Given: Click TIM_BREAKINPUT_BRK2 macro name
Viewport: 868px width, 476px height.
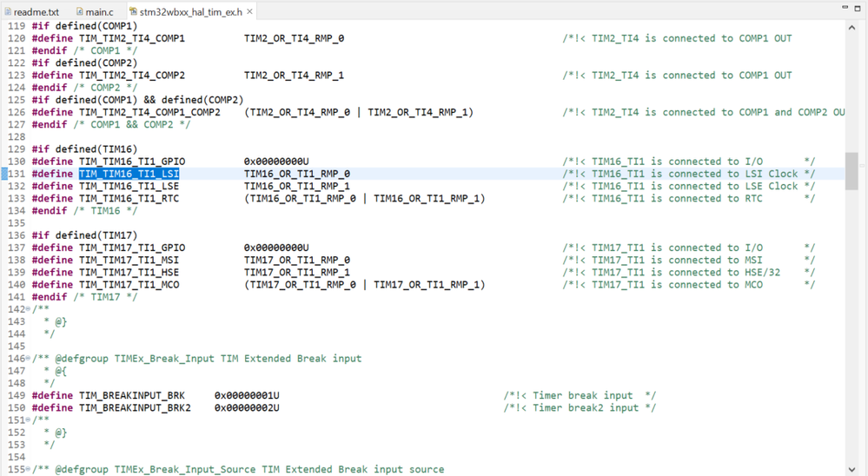Looking at the screenshot, I should click(x=135, y=408).
